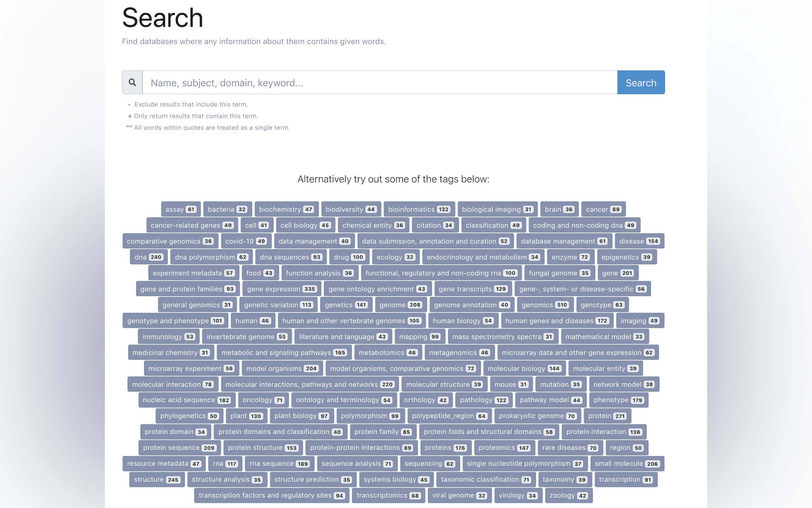This screenshot has height=508, width=812.
Task: Open the viral genome tag
Action: pos(459,496)
